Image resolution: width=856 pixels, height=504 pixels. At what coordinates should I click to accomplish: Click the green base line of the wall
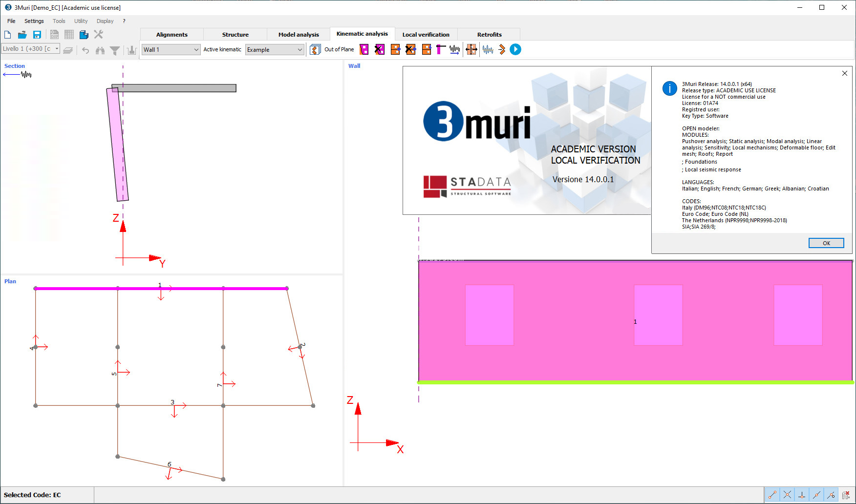coord(635,382)
